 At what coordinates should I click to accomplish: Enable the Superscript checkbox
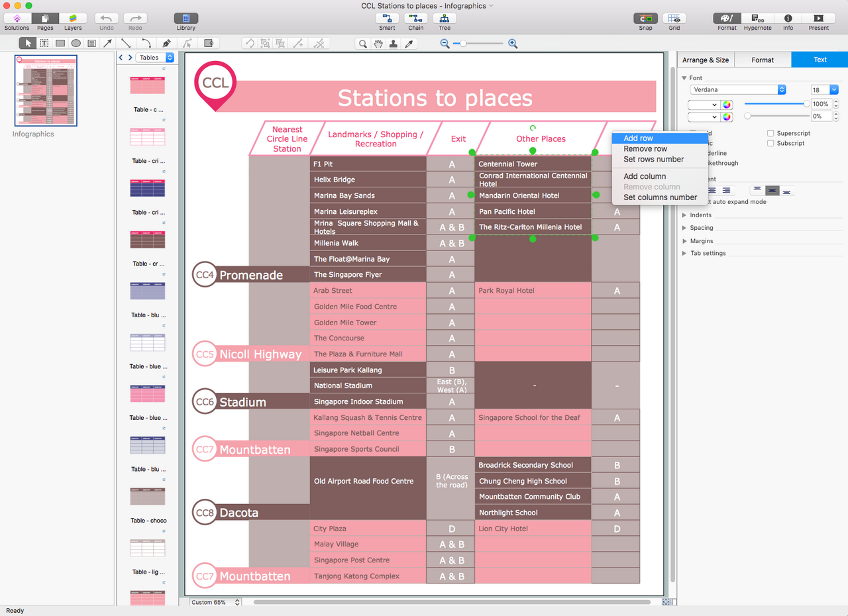click(770, 133)
